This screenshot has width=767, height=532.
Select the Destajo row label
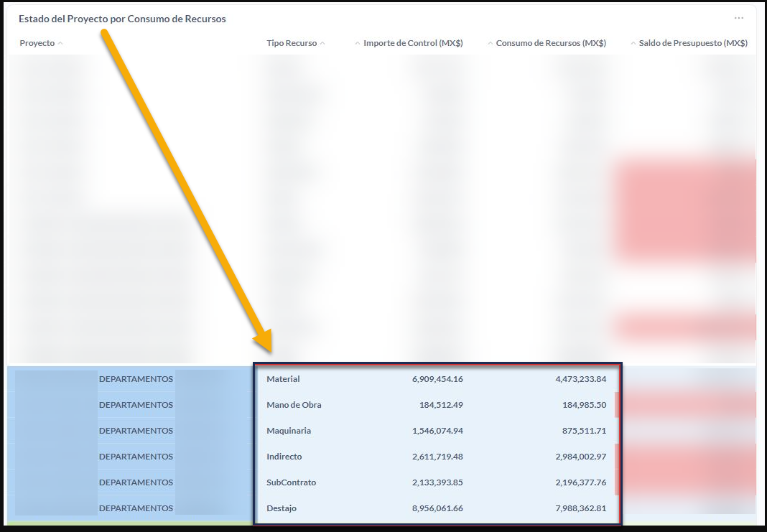(282, 508)
